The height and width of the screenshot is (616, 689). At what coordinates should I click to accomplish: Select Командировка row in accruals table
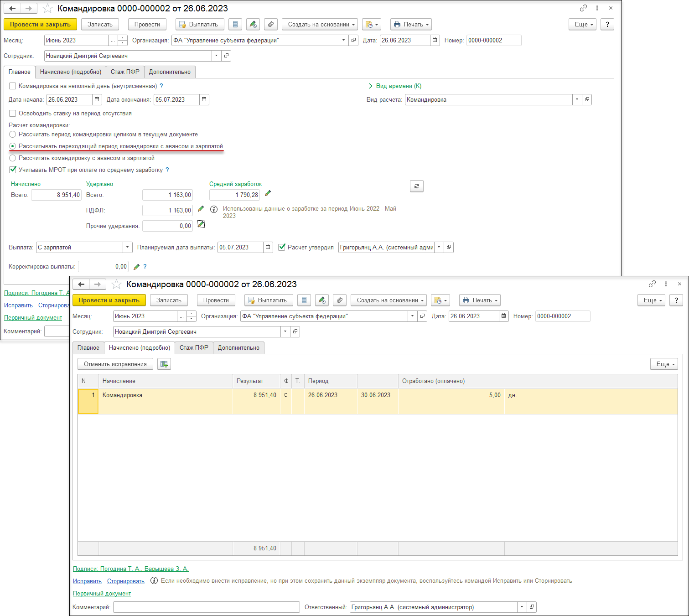tap(378, 401)
